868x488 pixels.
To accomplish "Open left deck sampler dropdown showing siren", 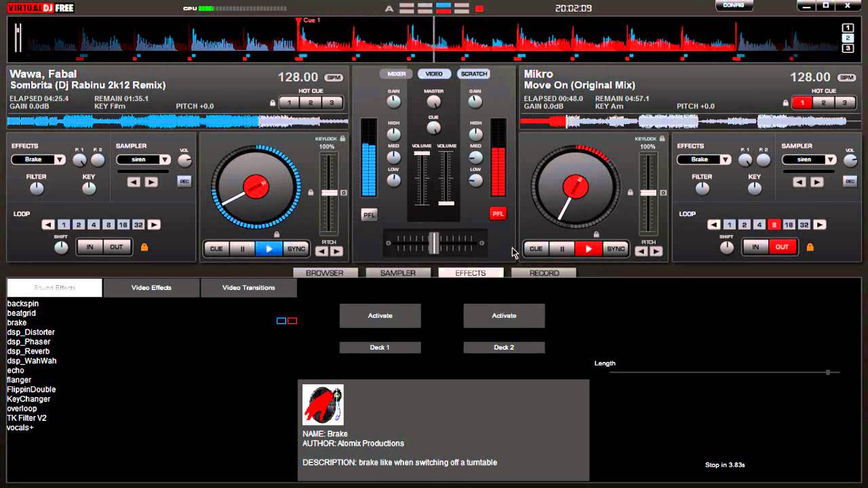I will [144, 159].
